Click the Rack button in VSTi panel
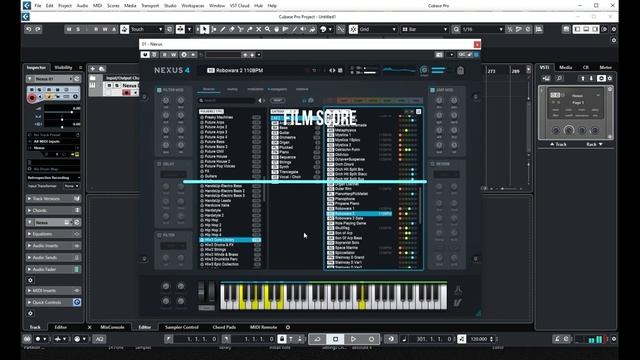The width and height of the screenshot is (640, 360). point(594,144)
